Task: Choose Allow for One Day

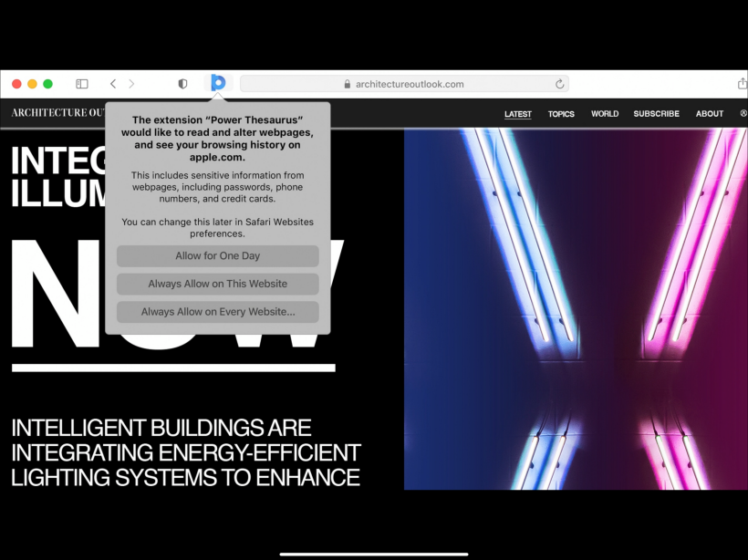Action: pos(217,256)
